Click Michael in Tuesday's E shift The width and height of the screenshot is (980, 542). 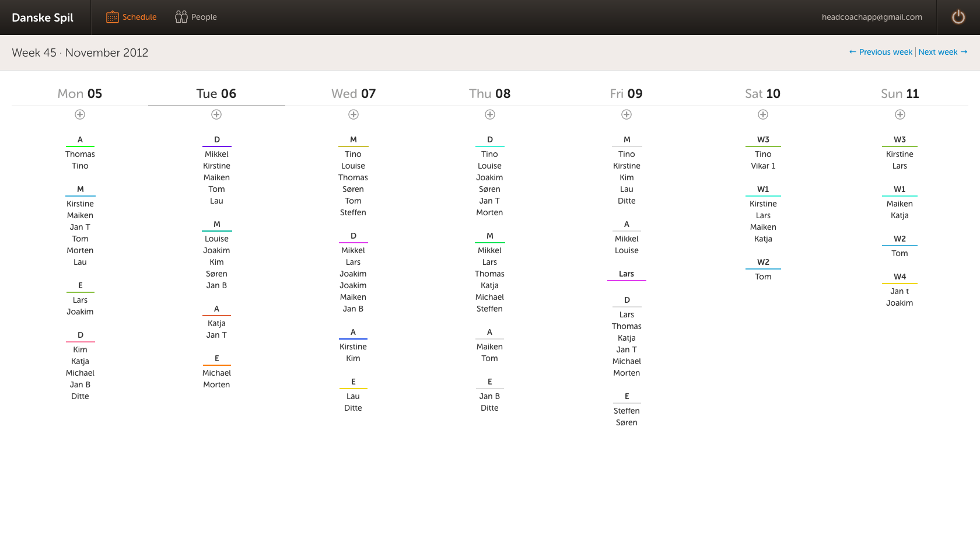(x=216, y=373)
